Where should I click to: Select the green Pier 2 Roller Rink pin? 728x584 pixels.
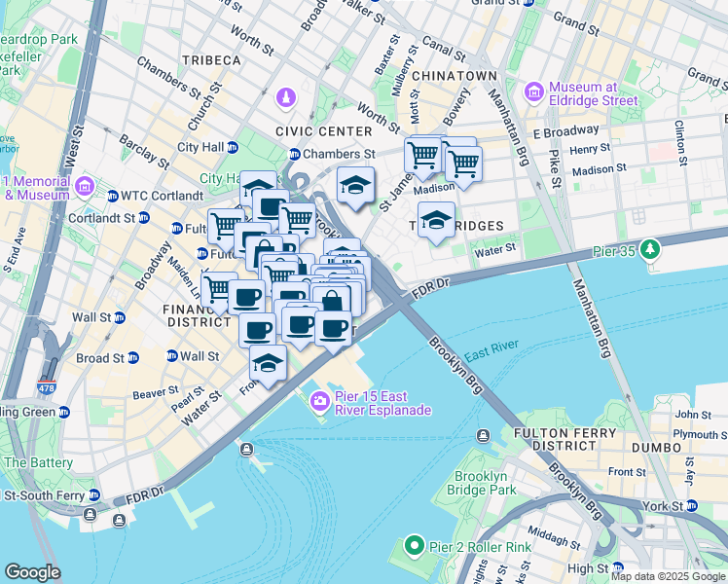point(415,545)
